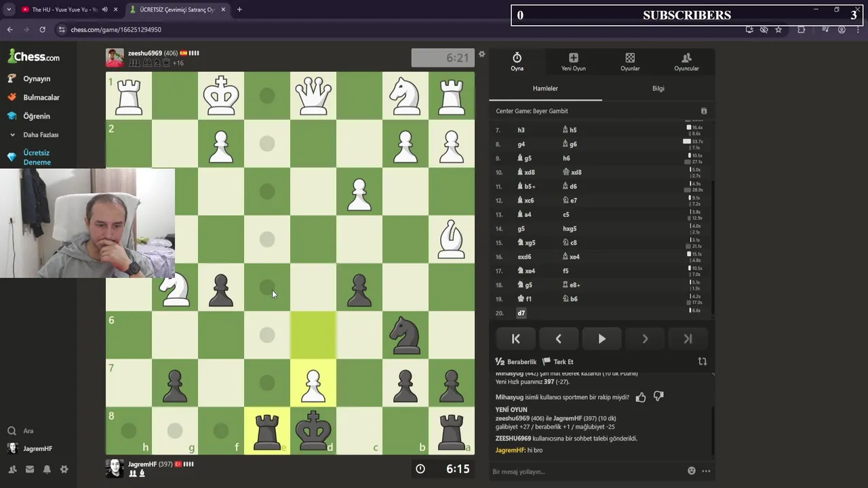Screen dimensions: 868x488
Task: Click the white pawn on d7
Action: (313, 383)
